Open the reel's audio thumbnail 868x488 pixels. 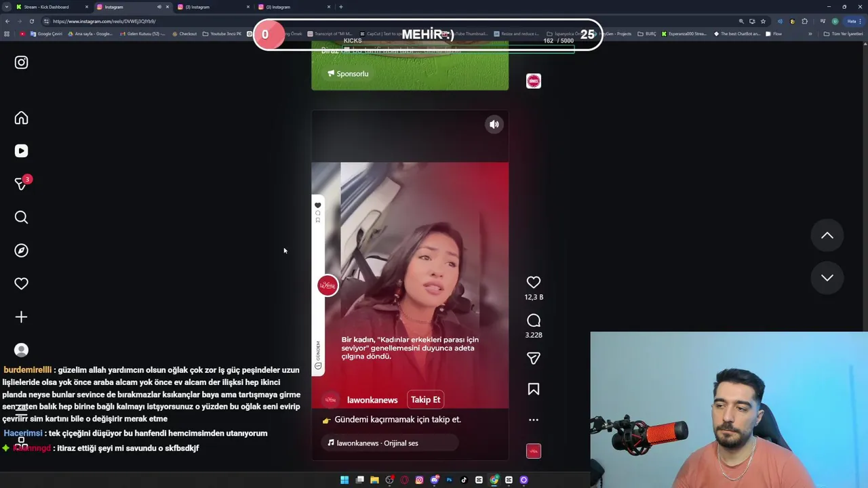pos(534,451)
